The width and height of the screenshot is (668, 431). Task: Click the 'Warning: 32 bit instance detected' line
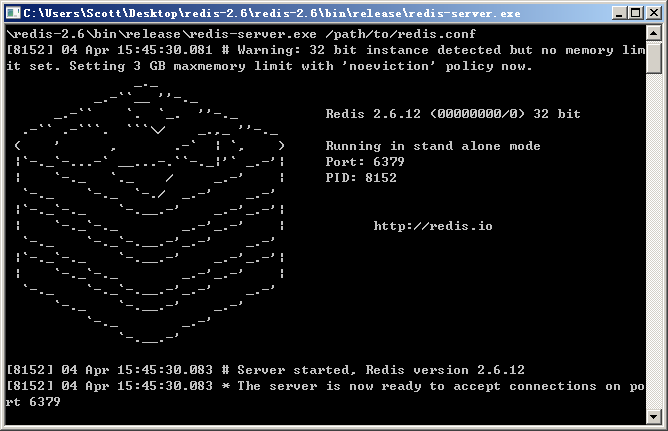[325, 50]
